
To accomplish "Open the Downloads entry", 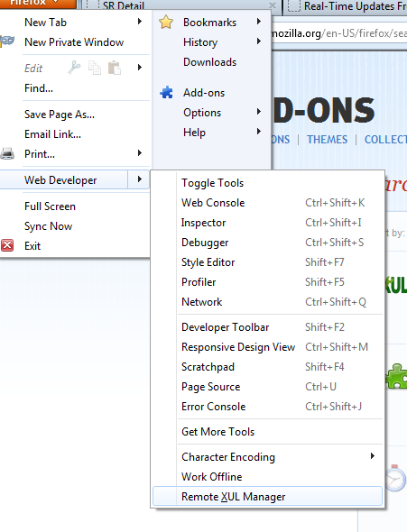I will 209,62.
